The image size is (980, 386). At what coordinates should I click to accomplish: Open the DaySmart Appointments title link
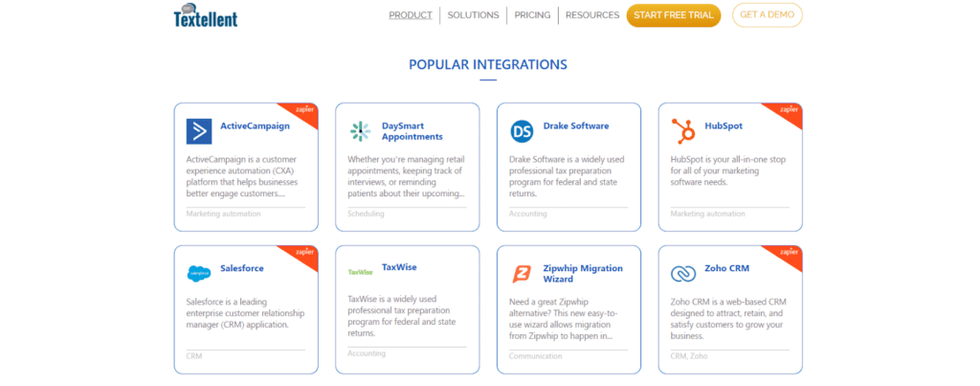tap(412, 131)
